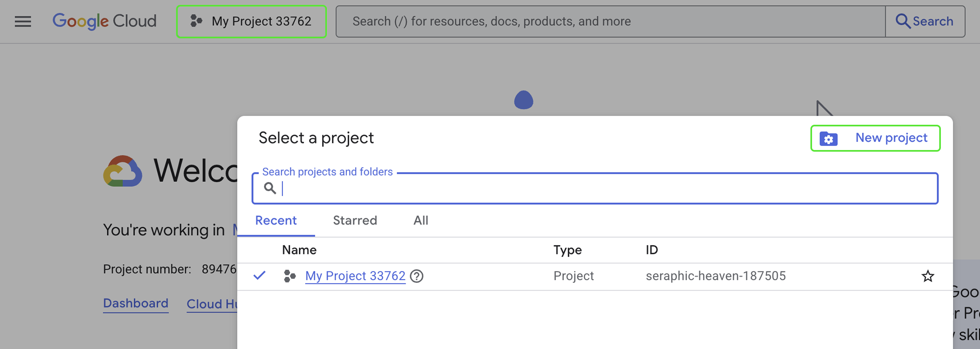The width and height of the screenshot is (980, 349).
Task: Open the Dashboard link on Welcome page
Action: [x=136, y=304]
